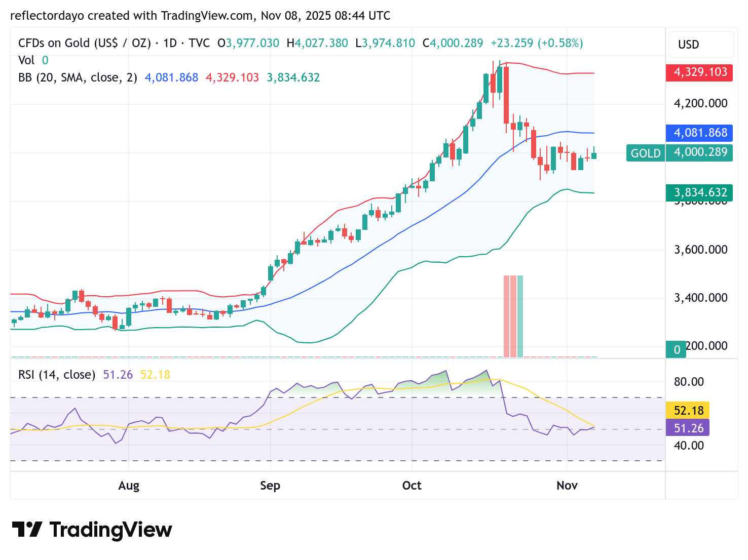Click the open price value O3,977.030
This screenshot has width=748, height=560.
(x=248, y=43)
